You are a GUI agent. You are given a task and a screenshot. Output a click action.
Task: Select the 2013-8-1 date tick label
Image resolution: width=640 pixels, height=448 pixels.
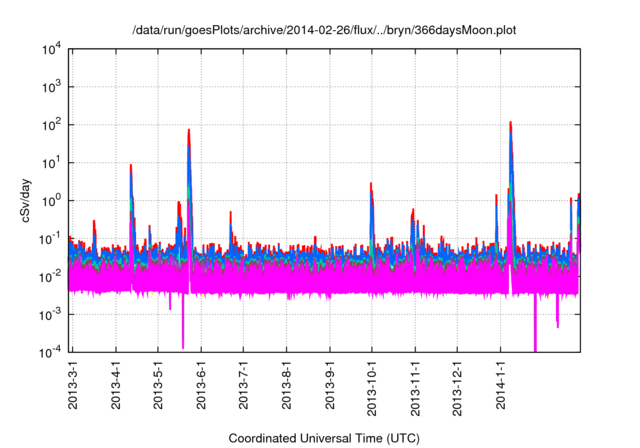tap(286, 388)
